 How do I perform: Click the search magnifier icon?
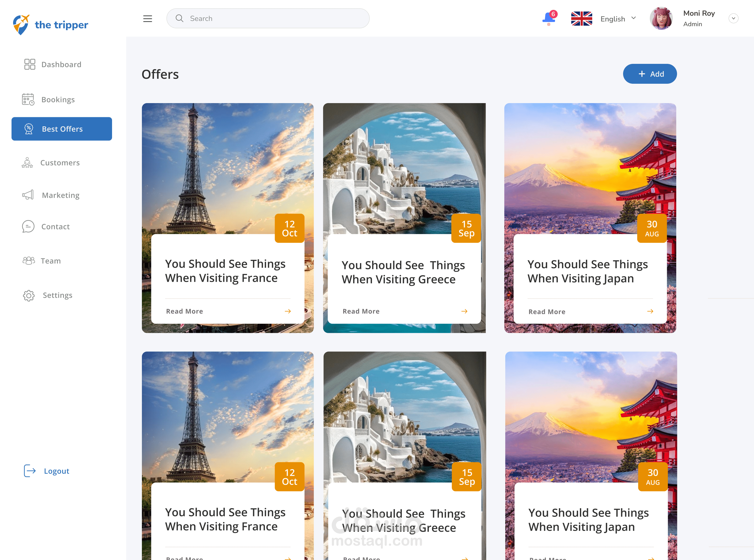(x=179, y=18)
